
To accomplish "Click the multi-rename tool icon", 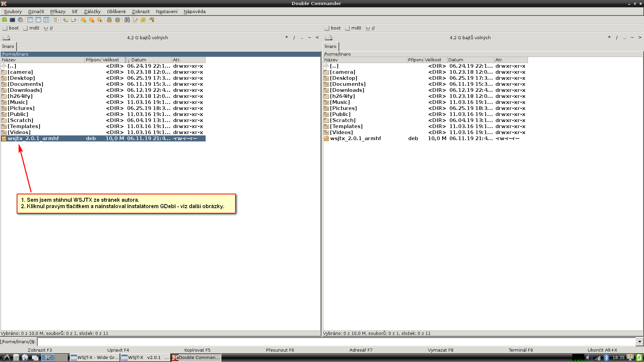I will pyautogui.click(x=135, y=20).
